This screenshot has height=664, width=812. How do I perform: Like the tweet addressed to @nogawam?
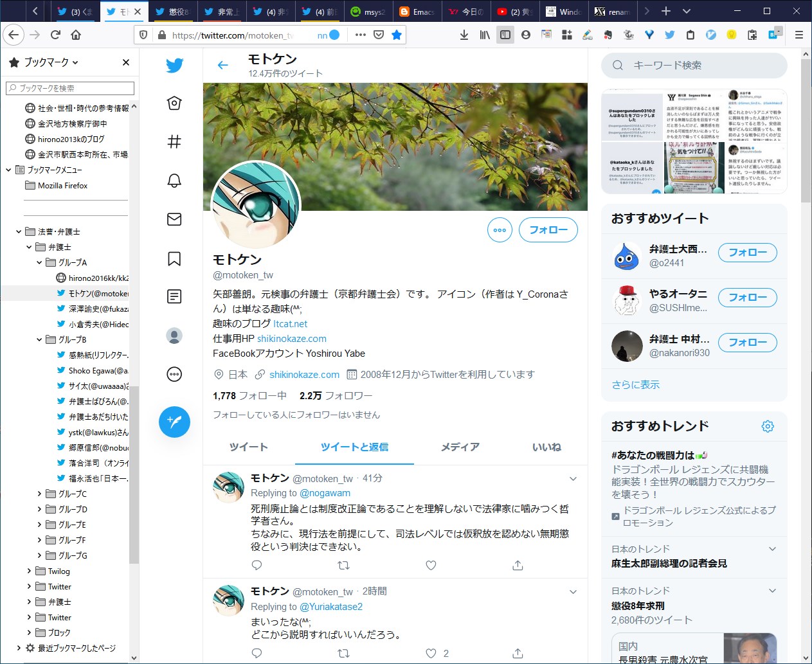click(x=431, y=565)
